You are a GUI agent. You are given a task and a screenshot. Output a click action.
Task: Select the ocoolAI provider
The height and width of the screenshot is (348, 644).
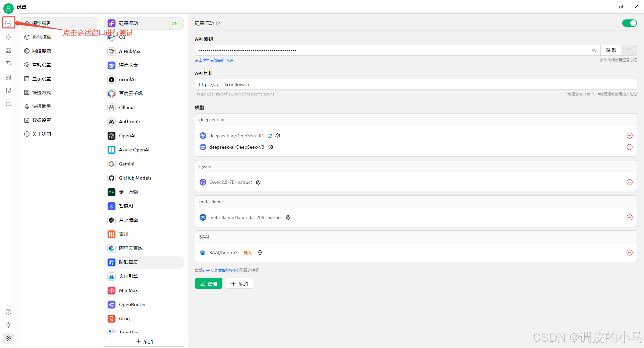click(x=144, y=79)
